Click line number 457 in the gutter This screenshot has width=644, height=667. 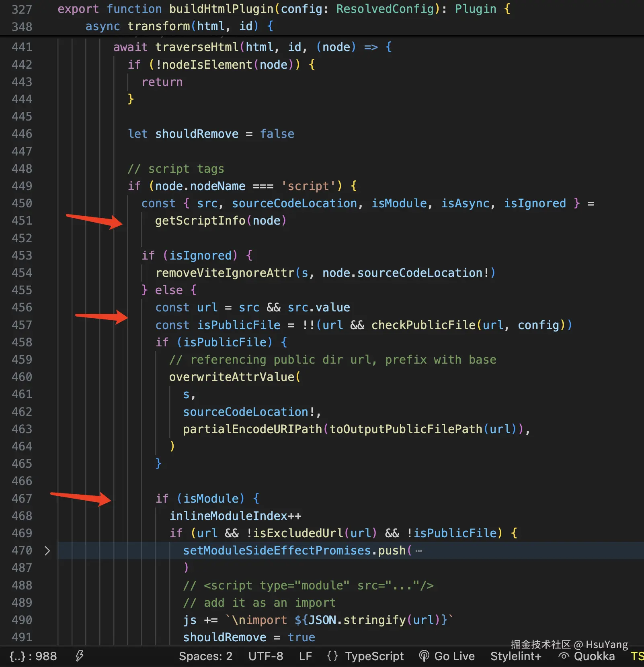point(22,325)
